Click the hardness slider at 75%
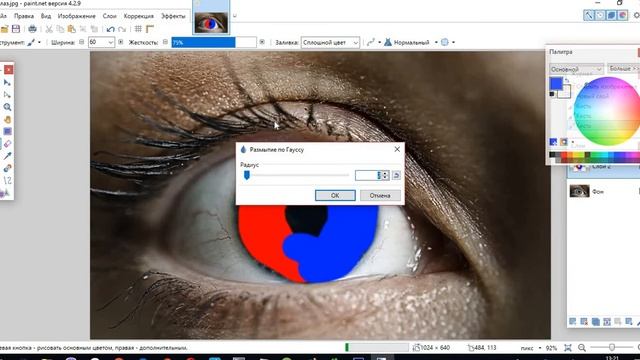The width and height of the screenshot is (640, 360). point(214,42)
